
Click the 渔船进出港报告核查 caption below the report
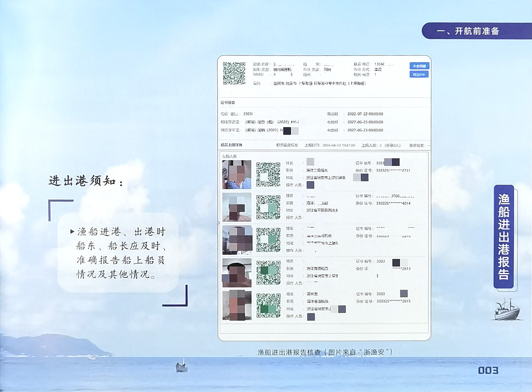tap(324, 352)
